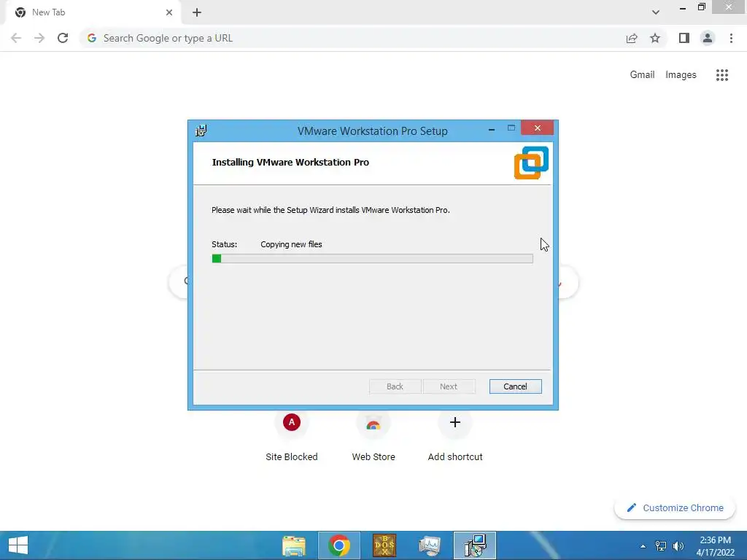
Task: Open Chrome three-dot menu
Action: point(731,38)
